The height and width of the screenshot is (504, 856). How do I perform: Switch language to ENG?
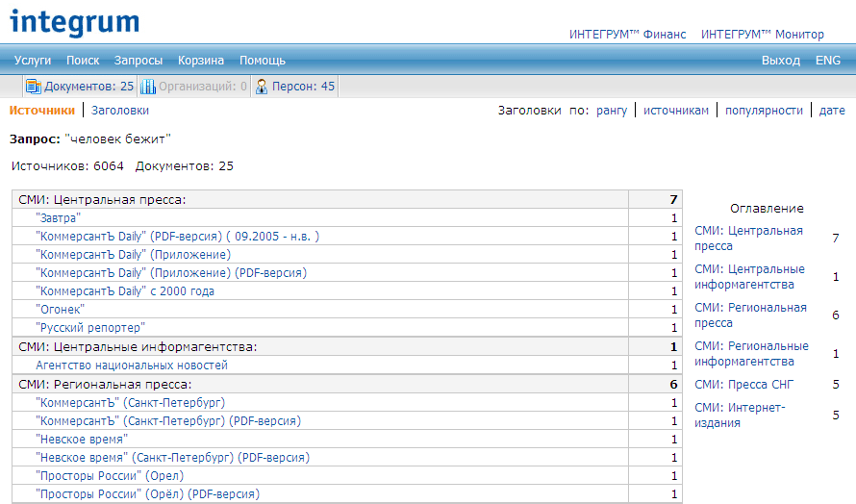828,60
